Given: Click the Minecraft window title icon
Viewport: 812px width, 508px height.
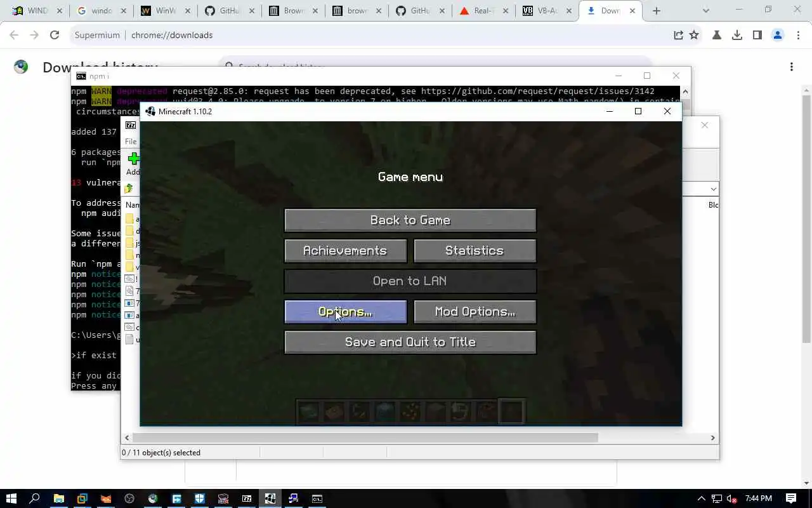Looking at the screenshot, I should 150,112.
